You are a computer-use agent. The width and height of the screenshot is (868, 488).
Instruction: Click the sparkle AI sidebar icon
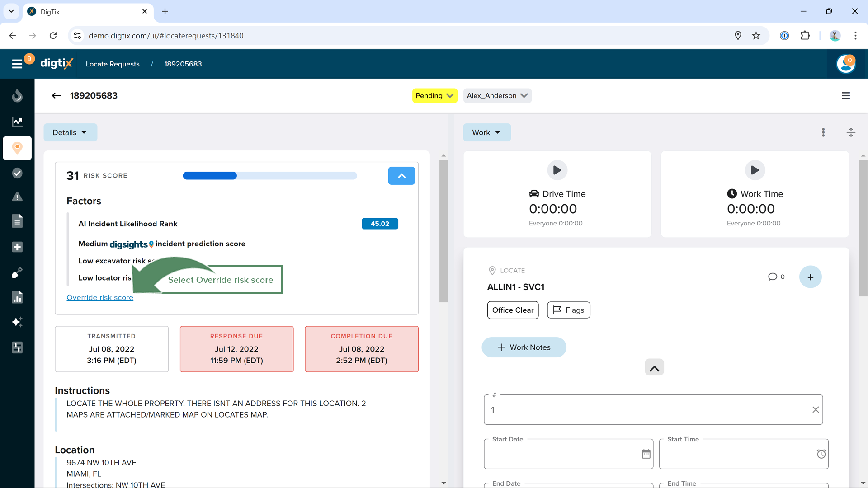coord(17,322)
